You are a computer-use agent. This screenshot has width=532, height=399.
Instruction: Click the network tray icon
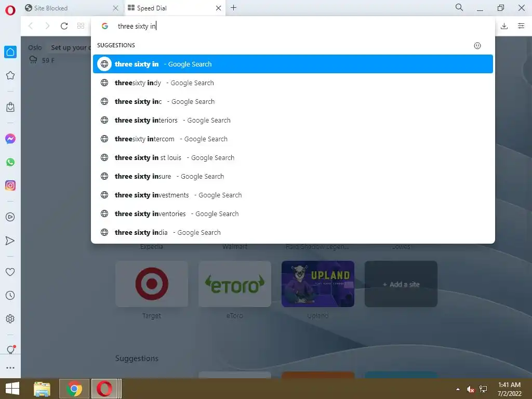tap(483, 389)
